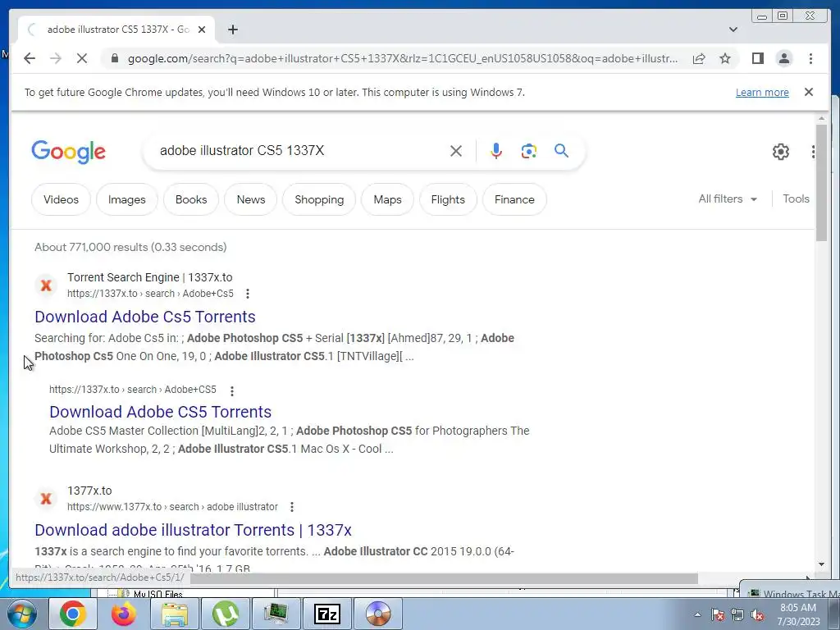Click Chrome icon in taskbar

click(73, 614)
